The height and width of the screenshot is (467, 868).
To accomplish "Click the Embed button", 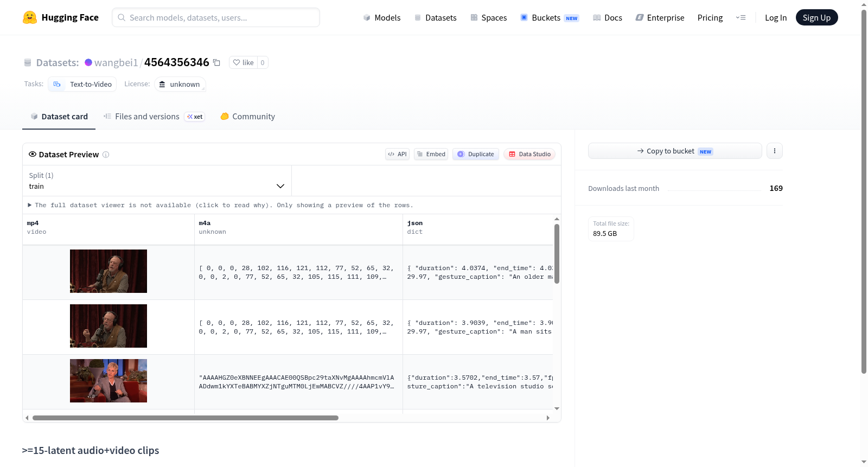I will point(431,154).
